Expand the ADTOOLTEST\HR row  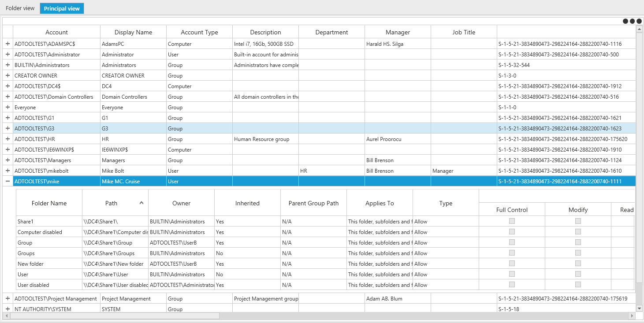(7, 139)
